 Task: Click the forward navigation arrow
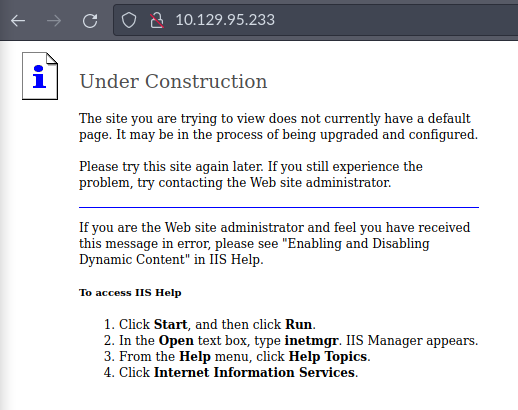[54, 21]
